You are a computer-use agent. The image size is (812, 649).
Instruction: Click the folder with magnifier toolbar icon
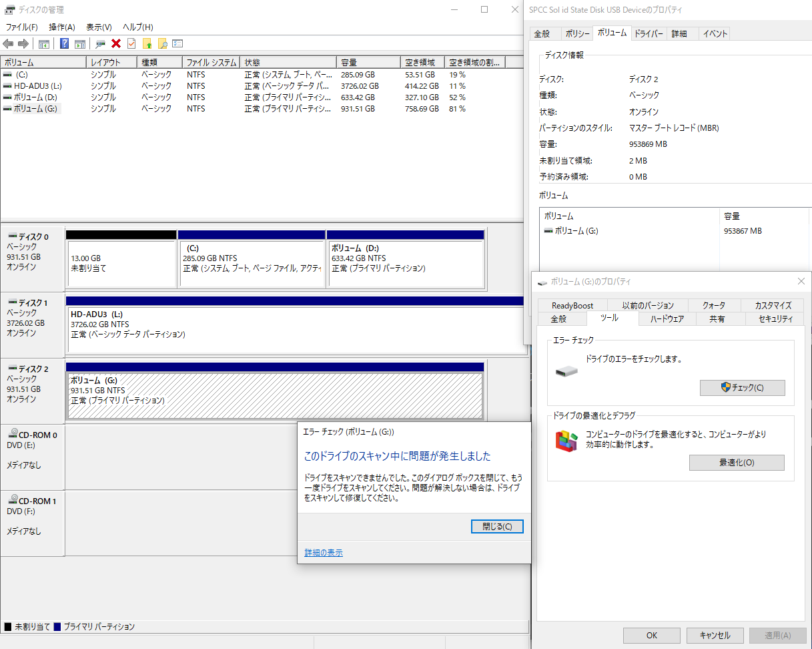coord(162,44)
